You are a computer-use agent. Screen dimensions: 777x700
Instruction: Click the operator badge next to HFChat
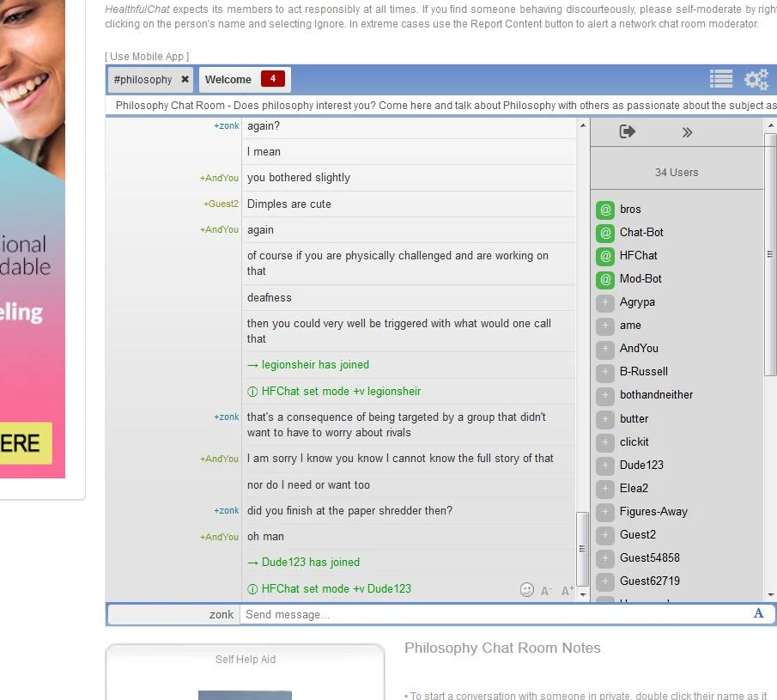(x=605, y=256)
